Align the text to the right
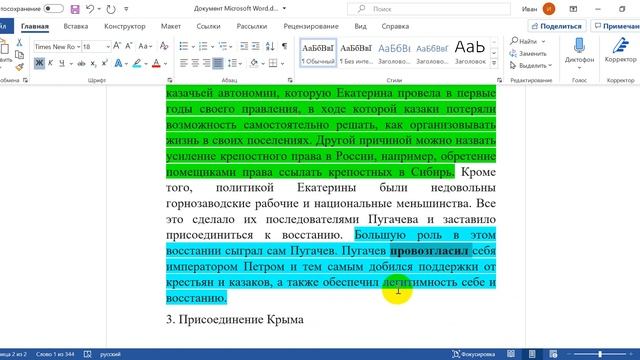The image size is (640, 360). click(x=207, y=63)
